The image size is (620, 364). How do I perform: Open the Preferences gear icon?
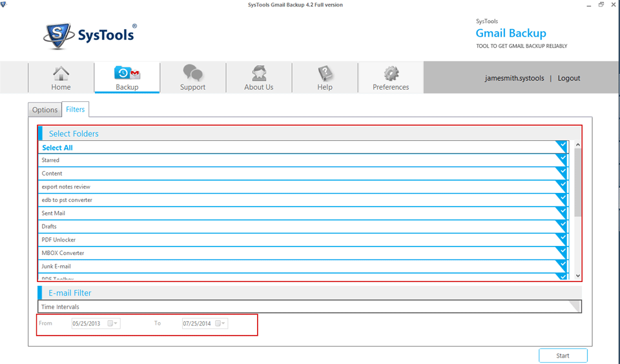coord(391,74)
